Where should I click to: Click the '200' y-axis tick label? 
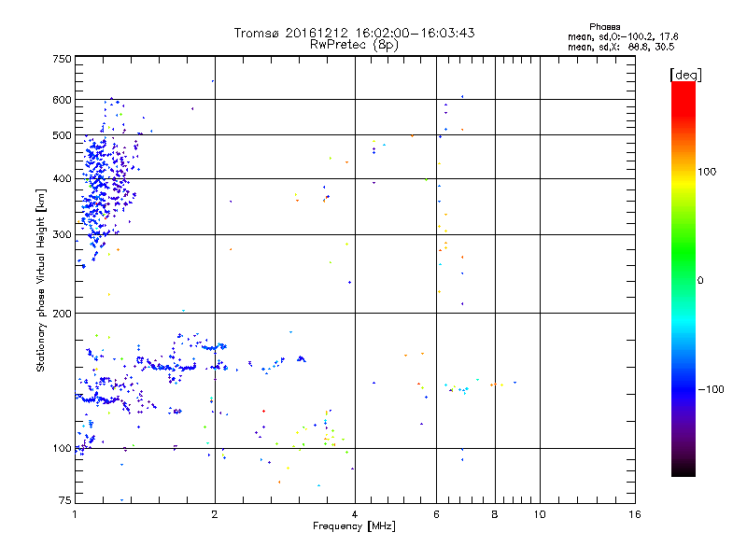[63, 314]
